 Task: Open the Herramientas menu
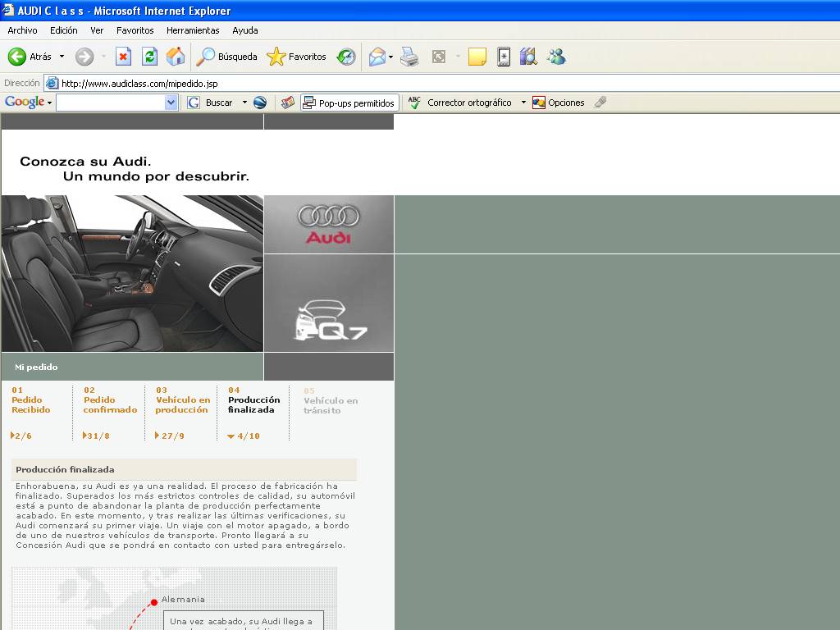[x=193, y=30]
